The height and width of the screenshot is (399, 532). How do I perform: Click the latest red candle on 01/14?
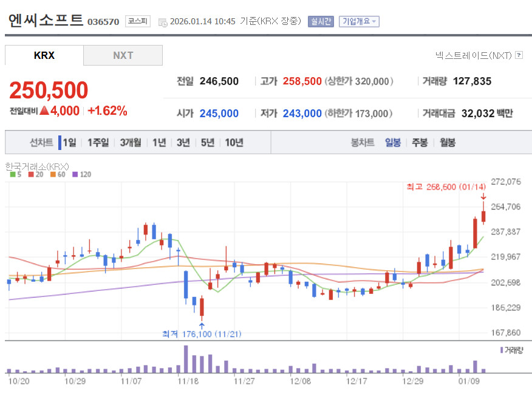point(483,216)
